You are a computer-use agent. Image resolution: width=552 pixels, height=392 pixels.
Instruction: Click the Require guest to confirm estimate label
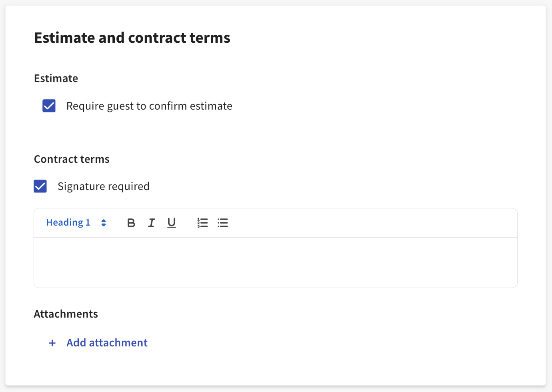click(149, 106)
